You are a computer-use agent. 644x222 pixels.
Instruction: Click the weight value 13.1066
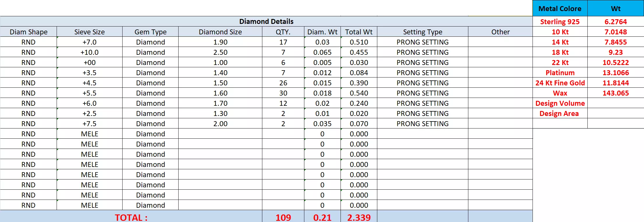616,73
